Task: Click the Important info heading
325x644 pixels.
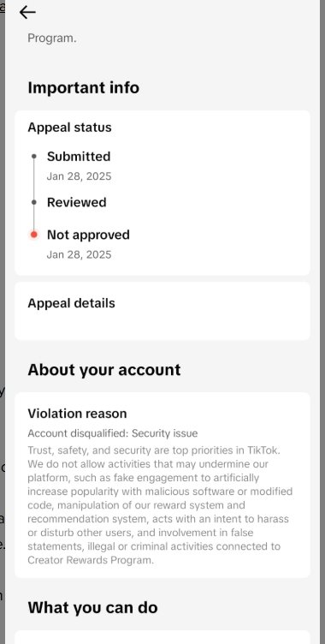Action: [x=83, y=87]
